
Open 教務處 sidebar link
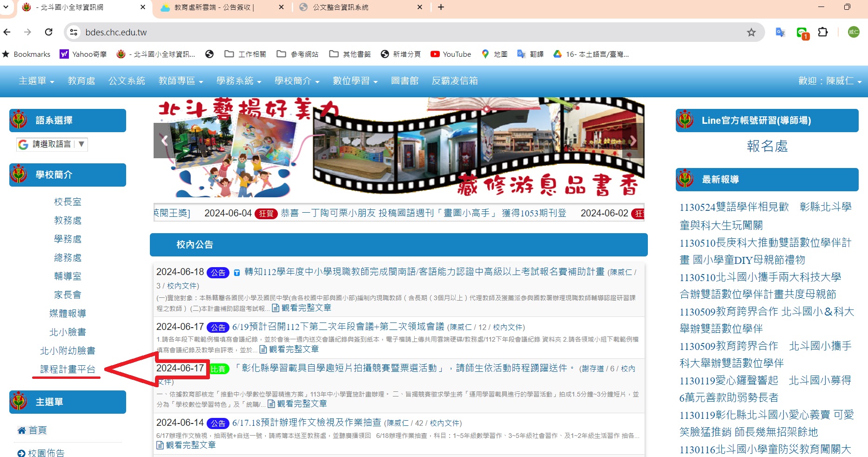pyautogui.click(x=68, y=221)
